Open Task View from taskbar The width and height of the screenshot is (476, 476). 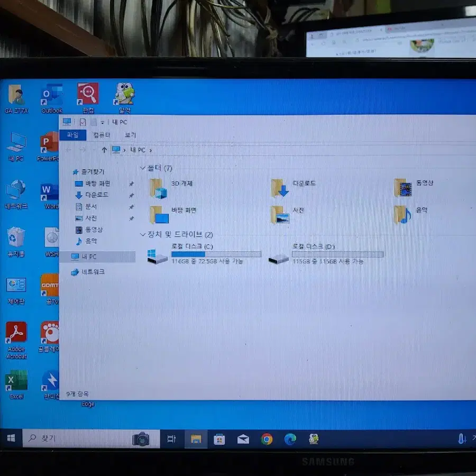point(171,438)
